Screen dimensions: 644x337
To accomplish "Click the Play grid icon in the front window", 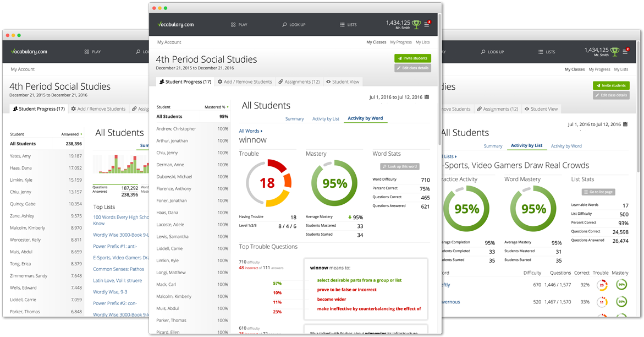I will click(233, 25).
